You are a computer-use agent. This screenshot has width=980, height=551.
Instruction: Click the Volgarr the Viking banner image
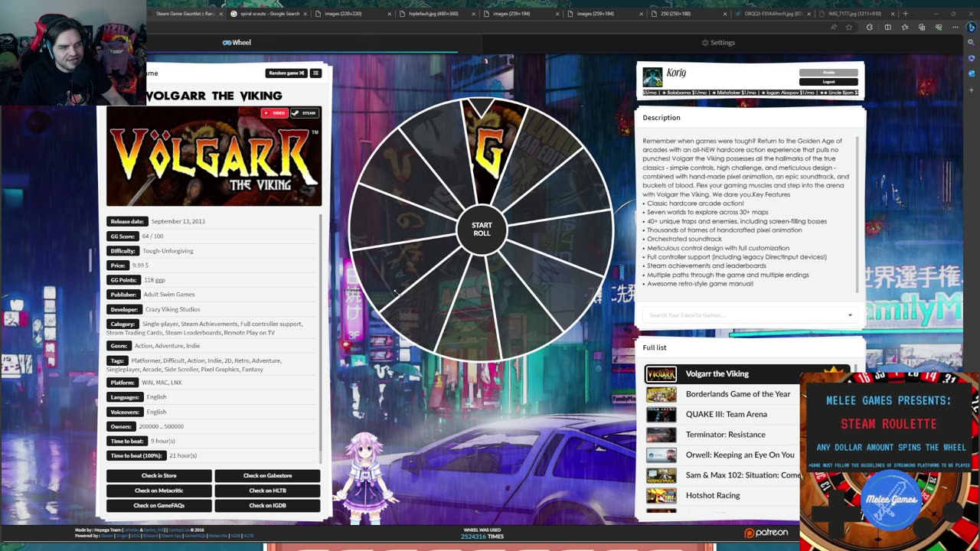(x=214, y=156)
